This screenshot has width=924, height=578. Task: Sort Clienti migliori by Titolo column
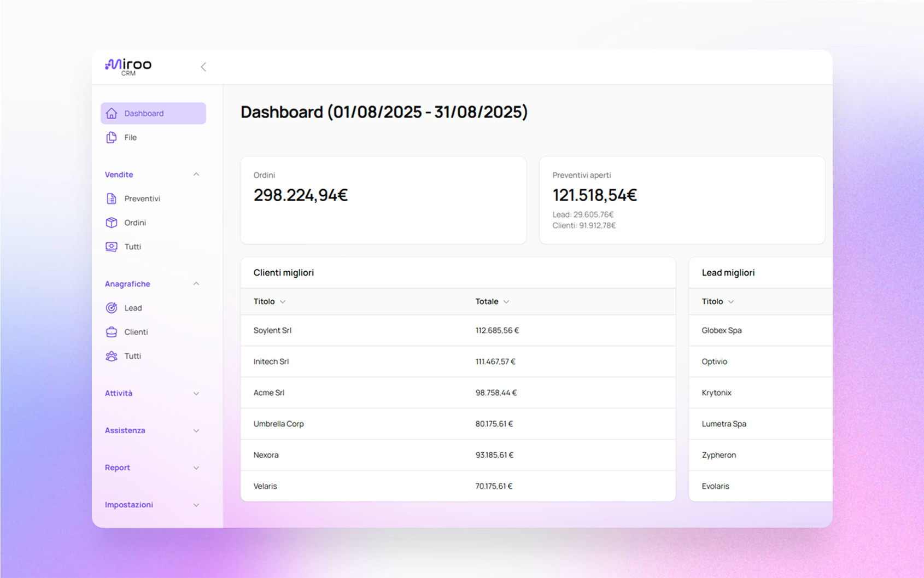point(270,301)
